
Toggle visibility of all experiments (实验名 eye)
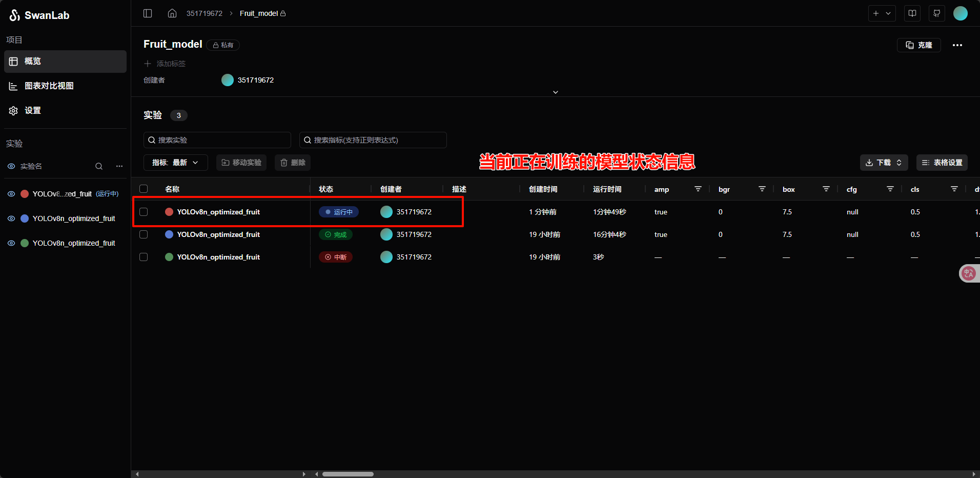point(11,166)
